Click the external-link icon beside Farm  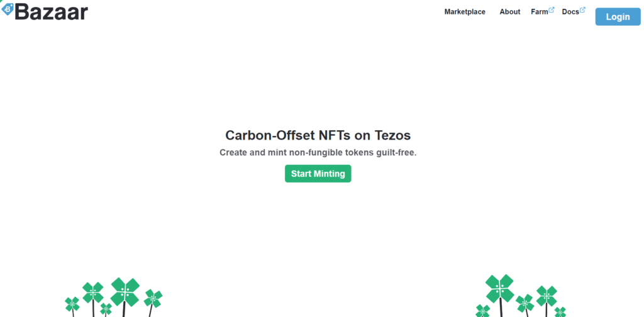coord(552,10)
